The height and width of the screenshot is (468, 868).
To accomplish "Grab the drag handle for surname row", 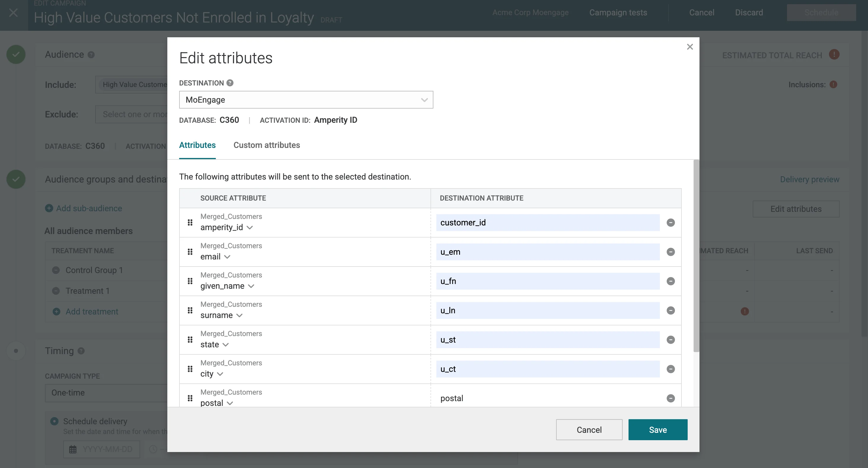I will click(190, 311).
